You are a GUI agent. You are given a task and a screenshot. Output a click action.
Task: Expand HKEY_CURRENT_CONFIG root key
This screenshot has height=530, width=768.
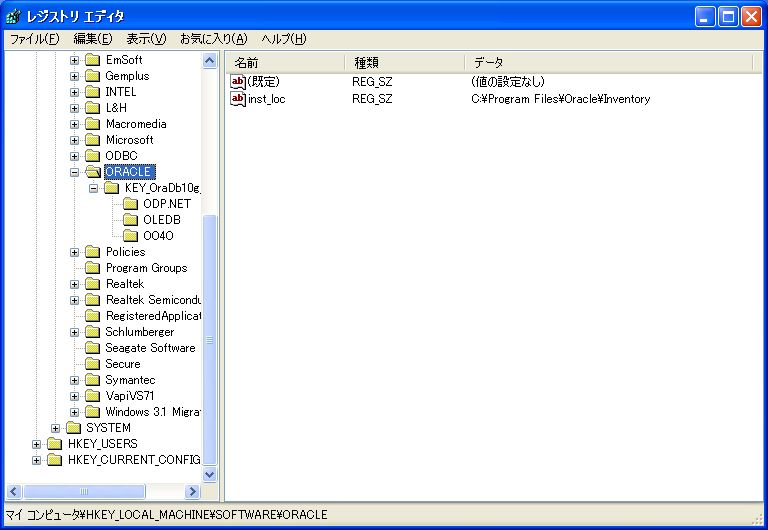(36, 460)
